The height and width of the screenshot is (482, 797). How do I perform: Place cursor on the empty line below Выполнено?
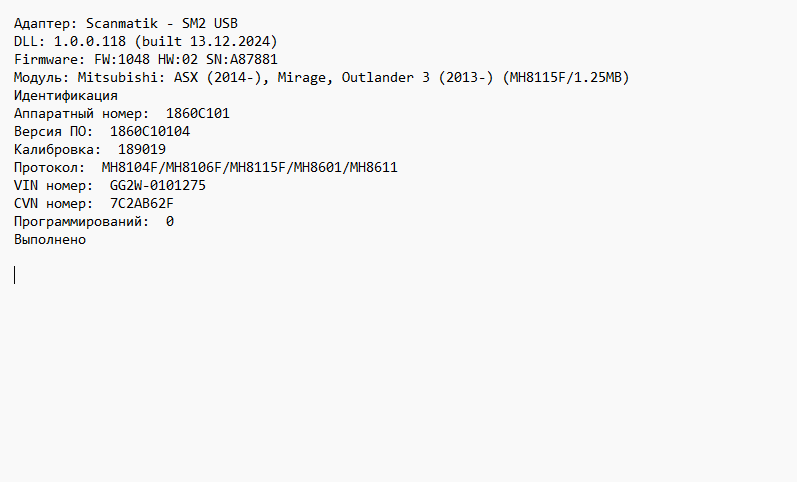click(15, 275)
